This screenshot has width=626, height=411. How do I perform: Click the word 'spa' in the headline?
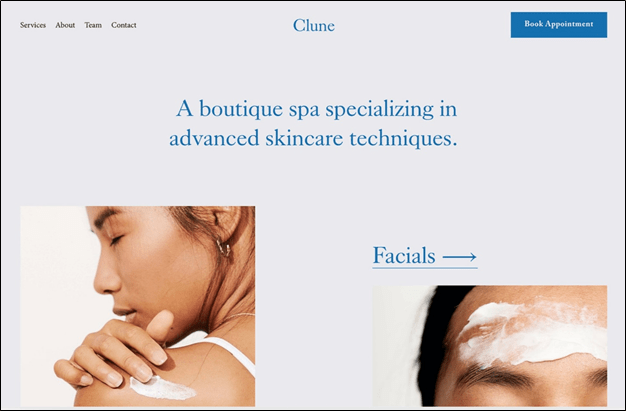304,110
